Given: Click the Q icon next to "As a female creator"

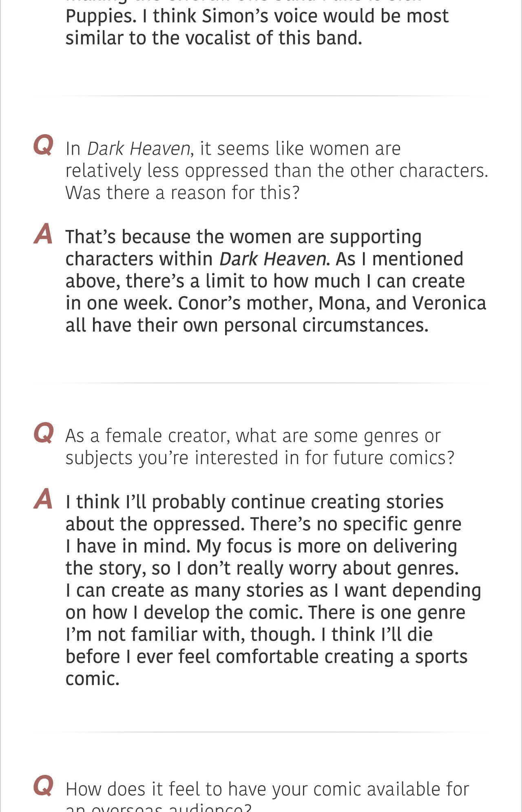Looking at the screenshot, I should [43, 433].
